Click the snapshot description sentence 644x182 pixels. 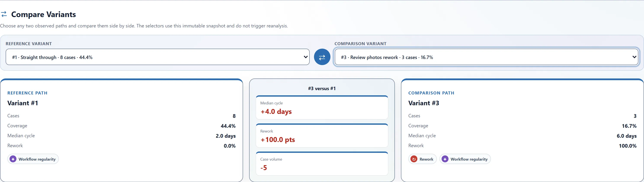pyautogui.click(x=144, y=26)
